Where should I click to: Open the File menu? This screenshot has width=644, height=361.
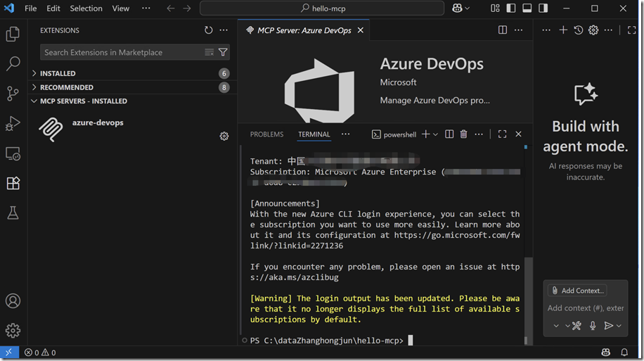30,8
